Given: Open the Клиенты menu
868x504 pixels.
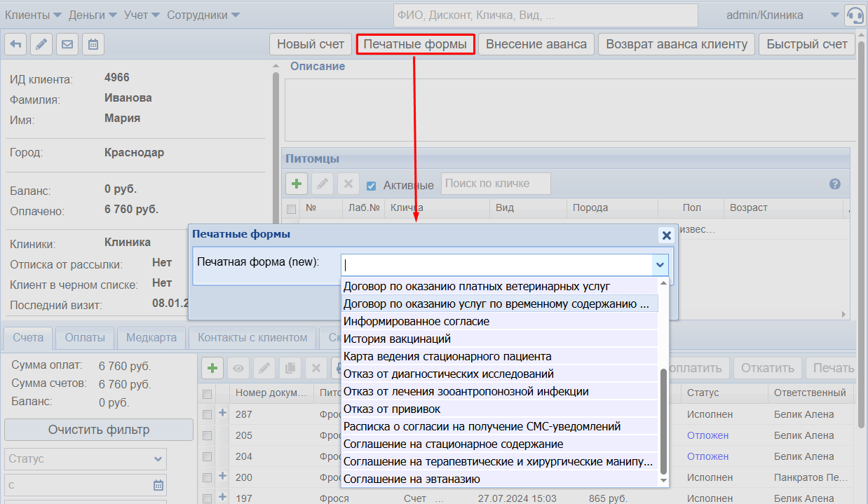Looking at the screenshot, I should [33, 15].
